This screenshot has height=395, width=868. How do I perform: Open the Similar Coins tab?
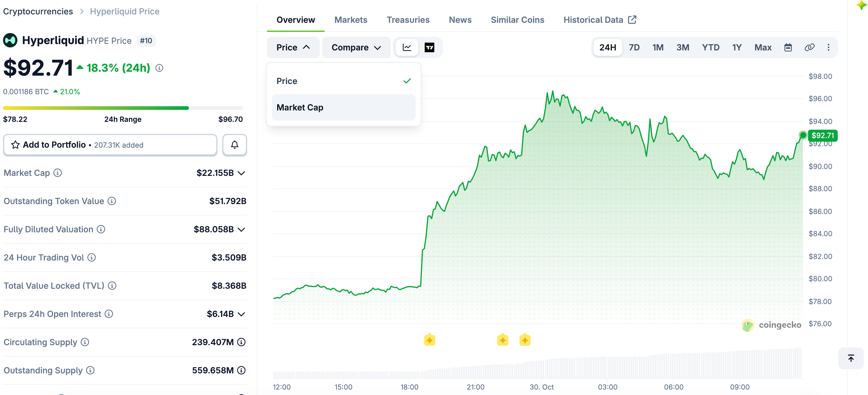pyautogui.click(x=517, y=20)
